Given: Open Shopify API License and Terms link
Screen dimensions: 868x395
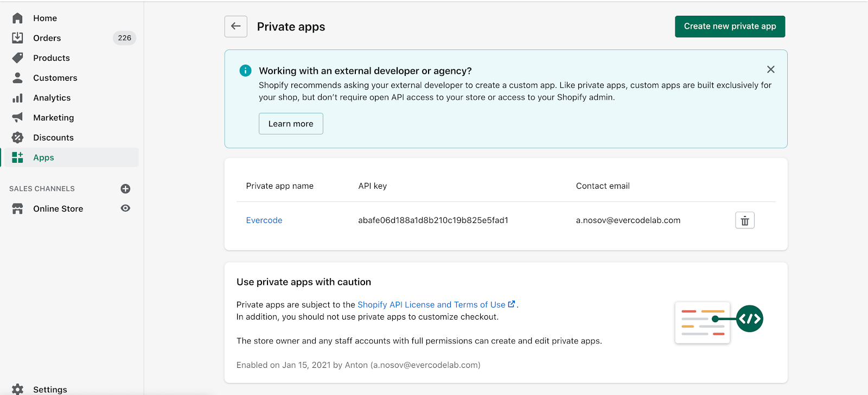Looking at the screenshot, I should click(431, 305).
